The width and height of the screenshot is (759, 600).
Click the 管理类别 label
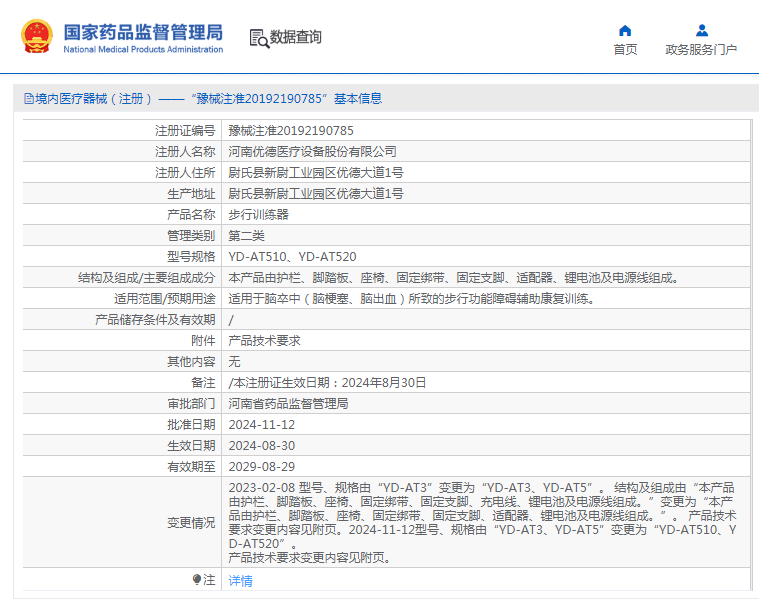point(191,236)
